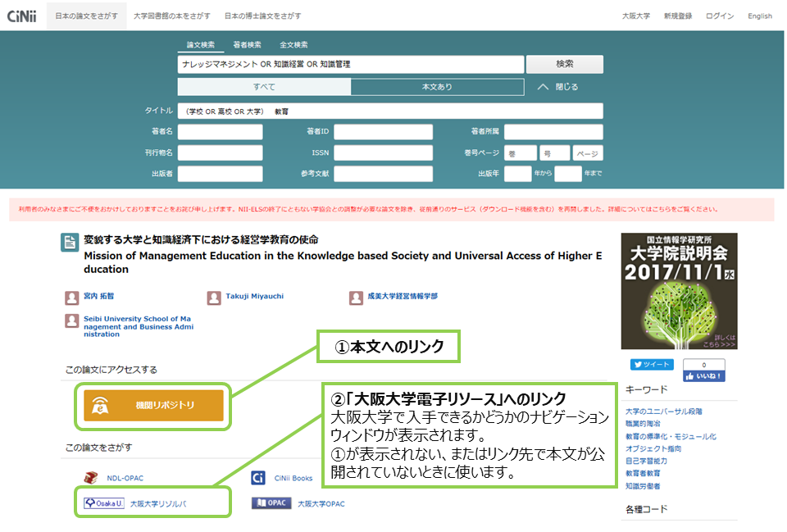
Task: Open the 職業的陶冶 keyword link
Action: point(642,425)
